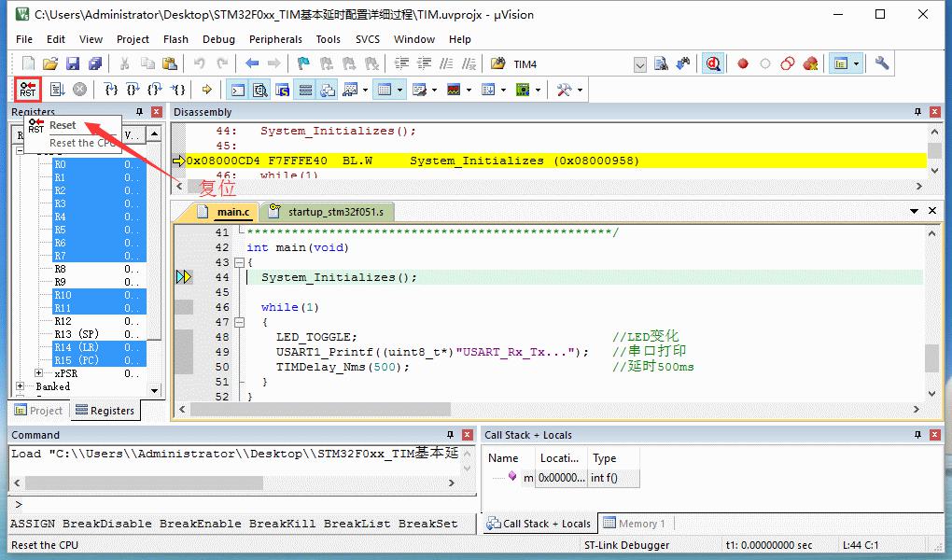952x560 pixels.
Task: Toggle the Project Window layout icon
Action: [x=841, y=63]
